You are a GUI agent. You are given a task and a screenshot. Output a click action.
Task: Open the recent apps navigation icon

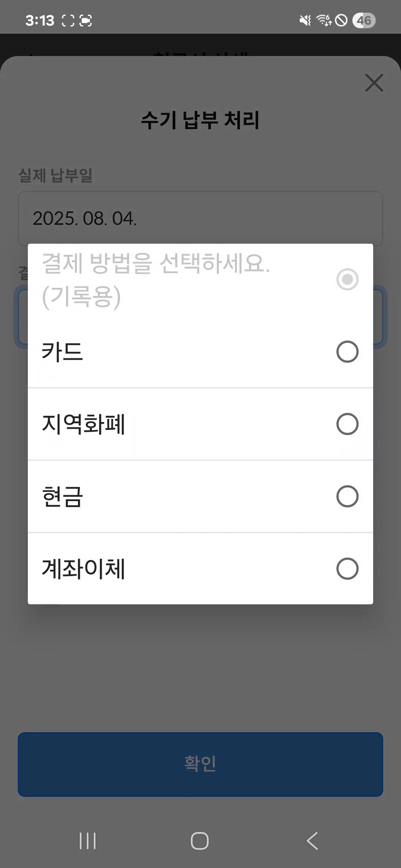(88, 841)
